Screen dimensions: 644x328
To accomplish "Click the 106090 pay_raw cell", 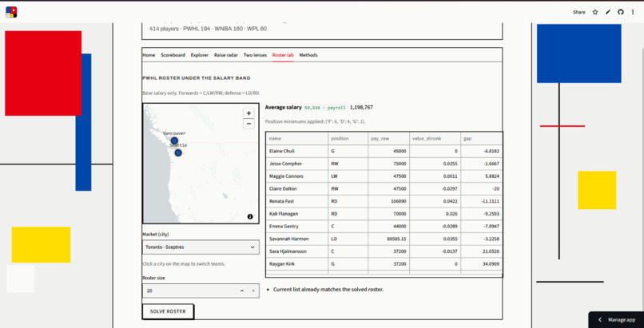I will point(388,201).
